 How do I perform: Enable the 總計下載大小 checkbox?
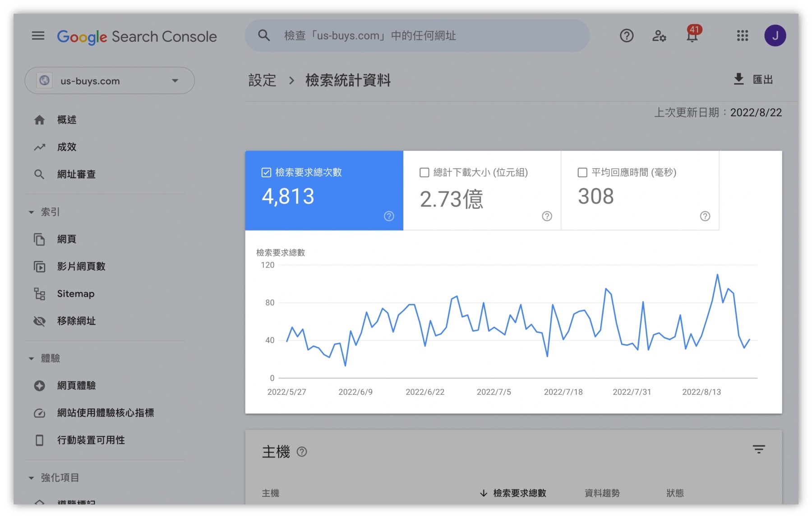(x=424, y=172)
